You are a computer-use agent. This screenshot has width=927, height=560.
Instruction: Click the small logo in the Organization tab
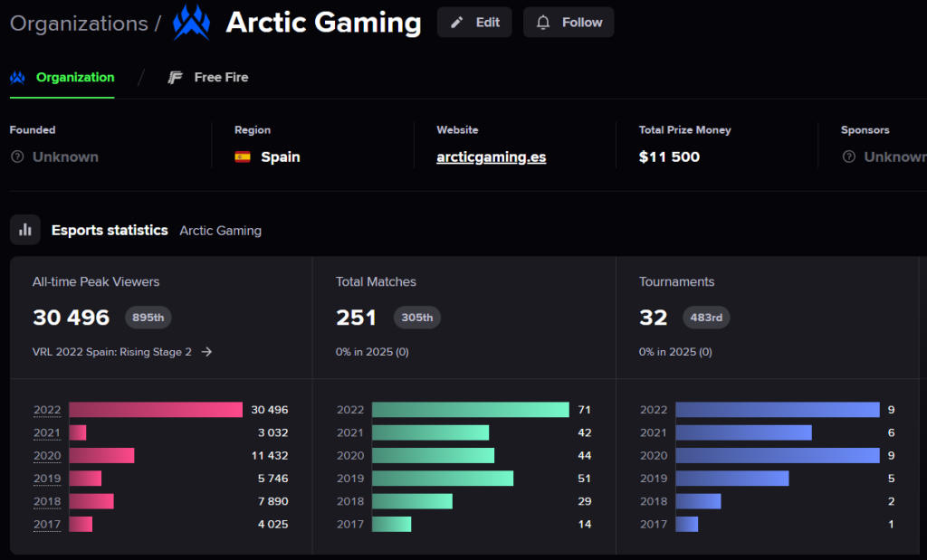coord(17,78)
